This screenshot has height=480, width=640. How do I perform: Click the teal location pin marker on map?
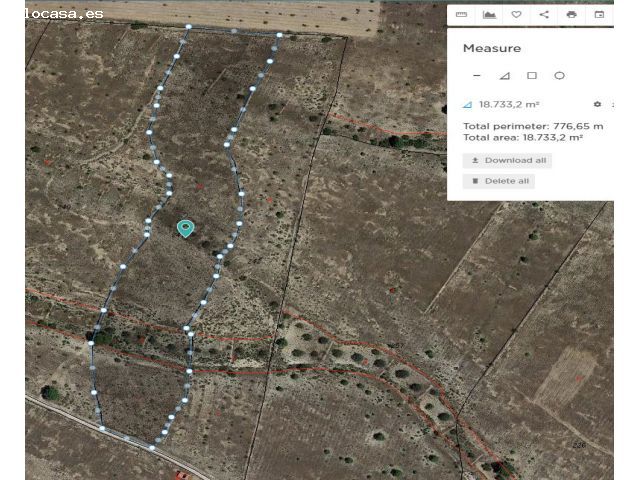click(x=185, y=228)
